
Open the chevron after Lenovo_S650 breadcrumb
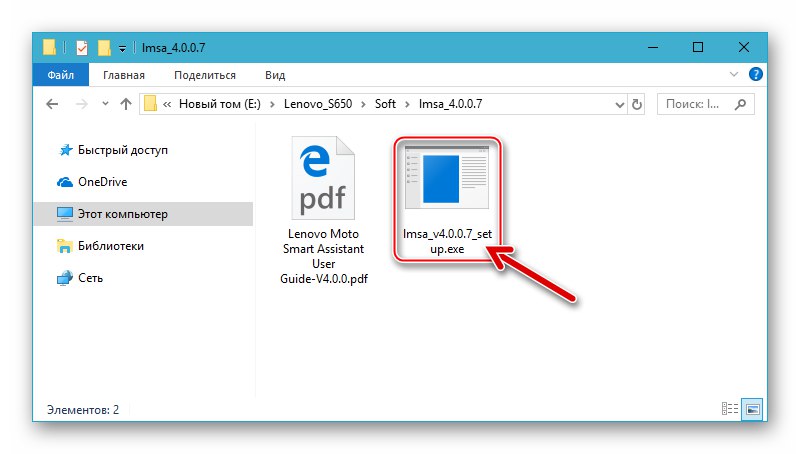[x=363, y=105]
